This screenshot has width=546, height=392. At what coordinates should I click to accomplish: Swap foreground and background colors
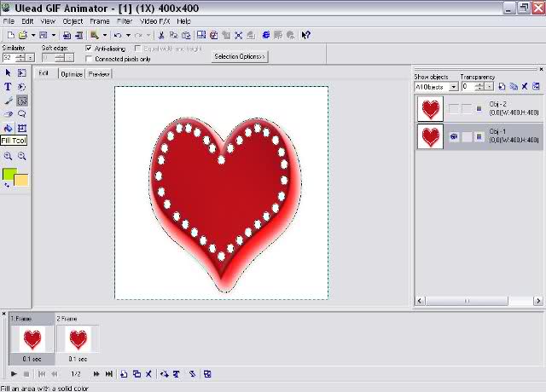tap(7, 186)
